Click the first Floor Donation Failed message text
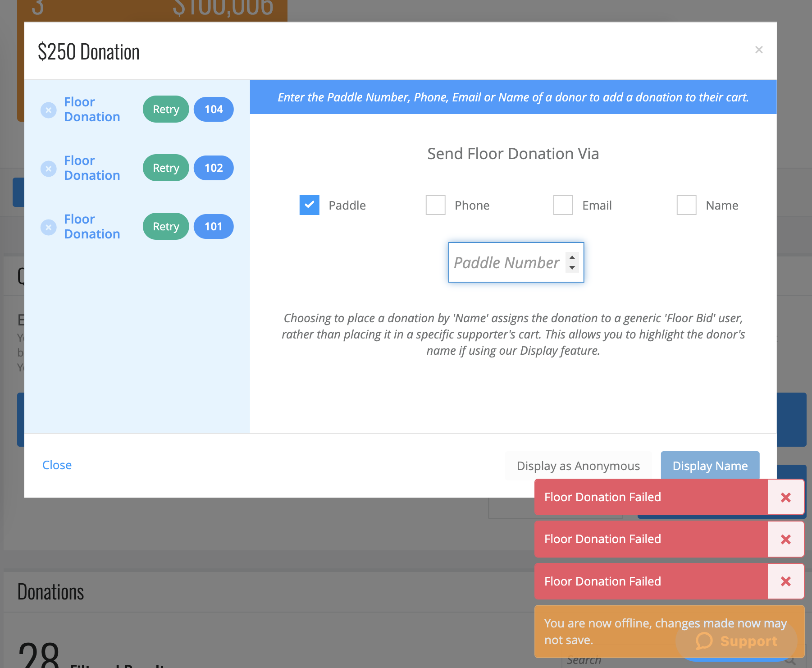This screenshot has height=668, width=812. [602, 497]
